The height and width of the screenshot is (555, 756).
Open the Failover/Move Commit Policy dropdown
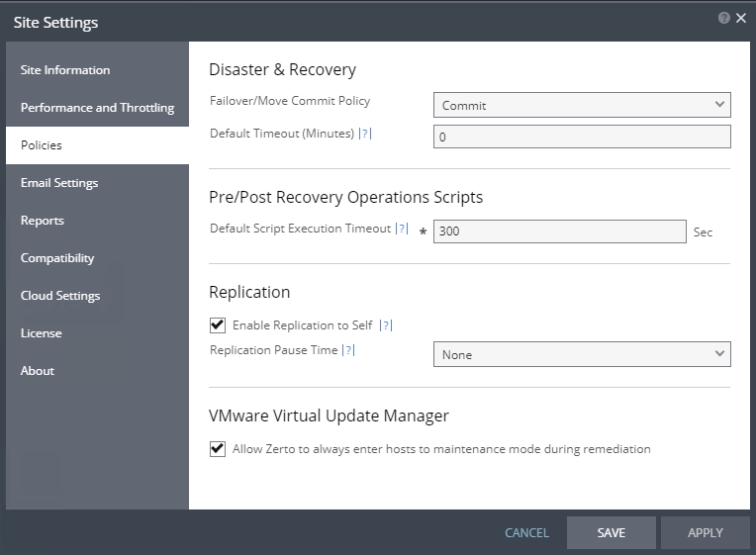coord(582,105)
